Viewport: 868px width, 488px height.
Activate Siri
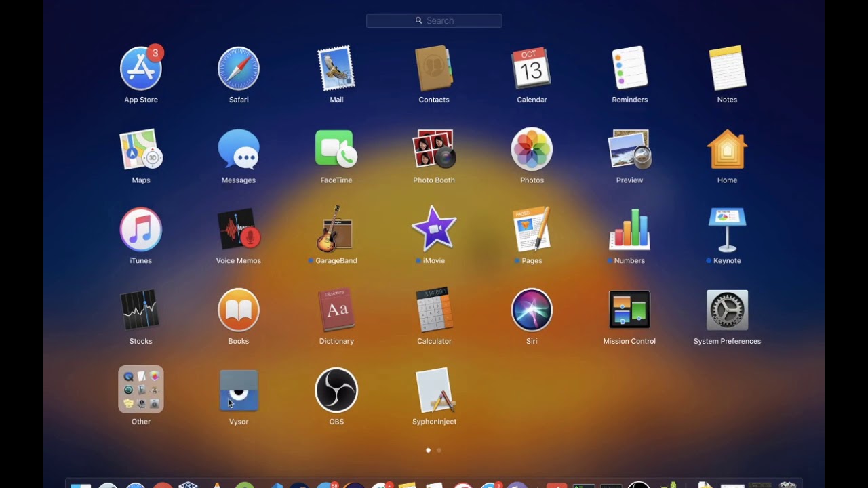[x=532, y=310]
